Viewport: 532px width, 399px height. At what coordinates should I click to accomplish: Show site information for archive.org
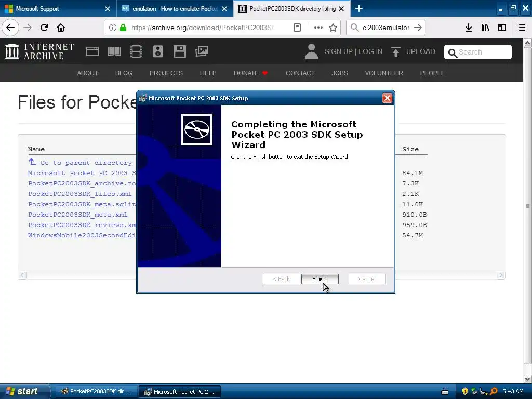point(112,28)
